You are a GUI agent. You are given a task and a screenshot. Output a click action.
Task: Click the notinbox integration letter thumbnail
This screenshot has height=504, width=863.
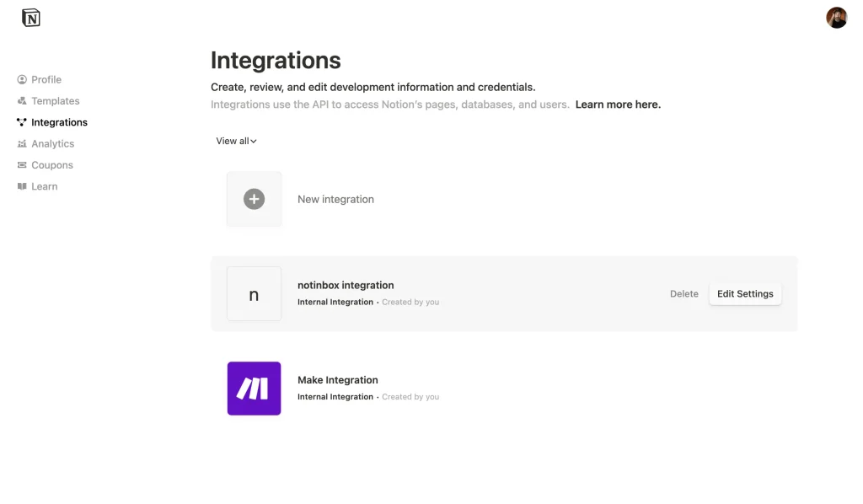click(254, 294)
